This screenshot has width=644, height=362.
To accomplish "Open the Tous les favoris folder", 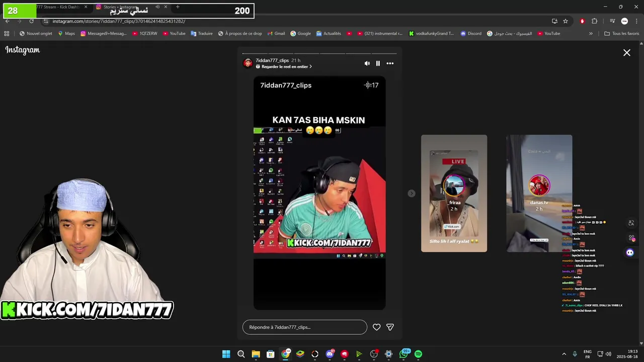I will pos(621,34).
